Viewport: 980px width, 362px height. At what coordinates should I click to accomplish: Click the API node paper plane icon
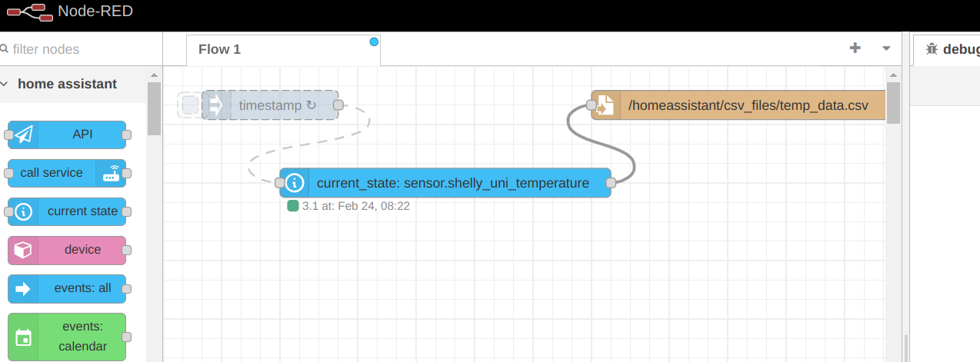point(24,135)
